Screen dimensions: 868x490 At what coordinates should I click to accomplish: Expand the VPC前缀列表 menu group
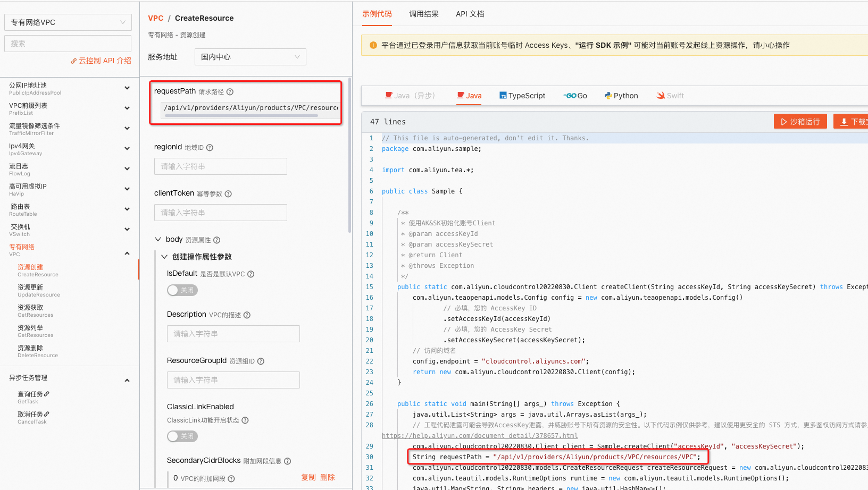[127, 108]
